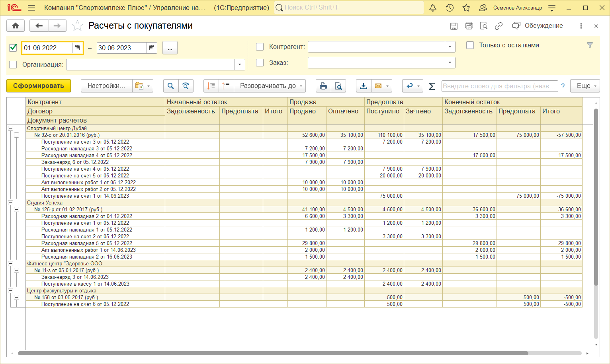The height and width of the screenshot is (364, 610).
Task: Focus the filter word input field
Action: click(x=499, y=86)
